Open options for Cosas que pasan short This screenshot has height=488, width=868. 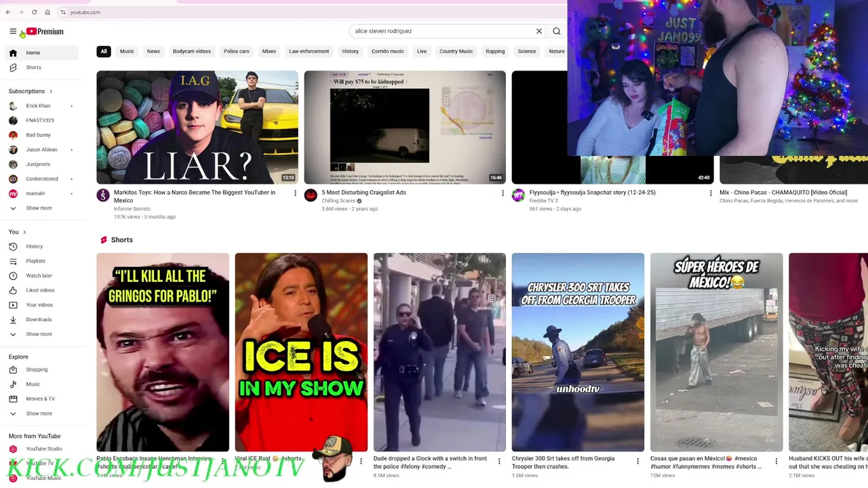pos(776,462)
